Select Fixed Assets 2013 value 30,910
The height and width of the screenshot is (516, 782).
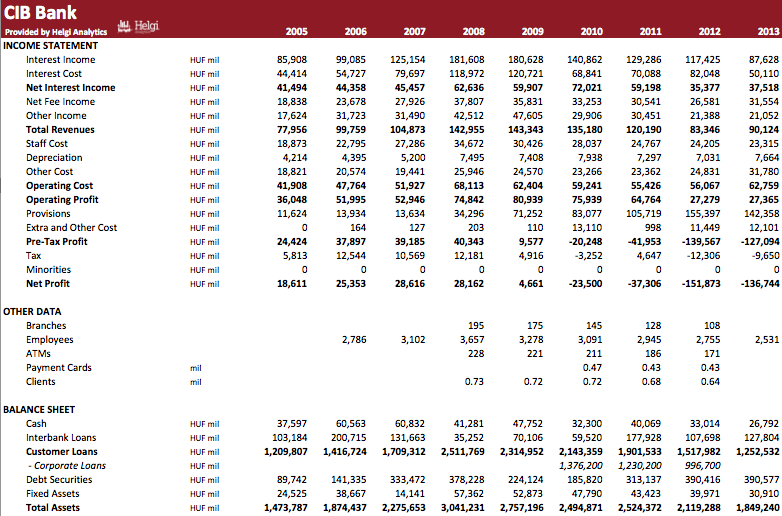point(764,494)
